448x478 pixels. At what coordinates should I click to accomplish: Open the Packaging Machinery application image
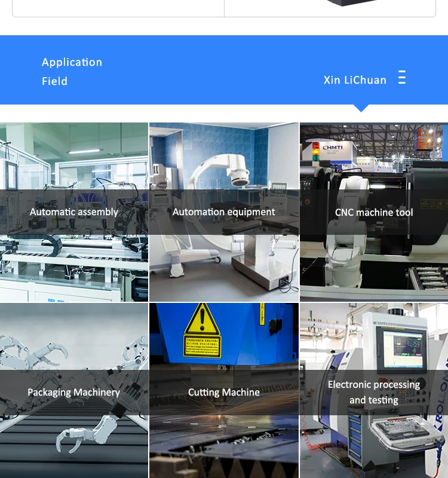click(74, 391)
